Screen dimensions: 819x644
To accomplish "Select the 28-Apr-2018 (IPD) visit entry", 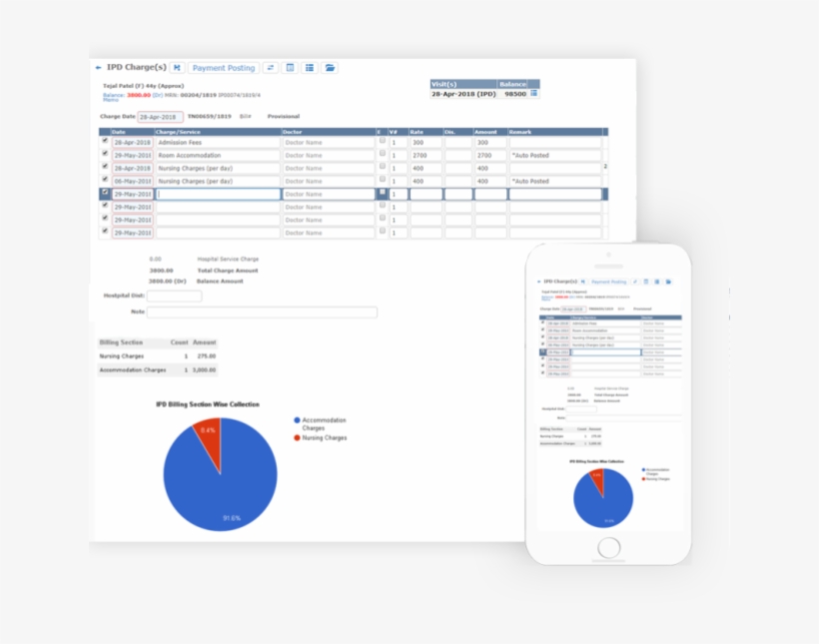I will pyautogui.click(x=463, y=94).
